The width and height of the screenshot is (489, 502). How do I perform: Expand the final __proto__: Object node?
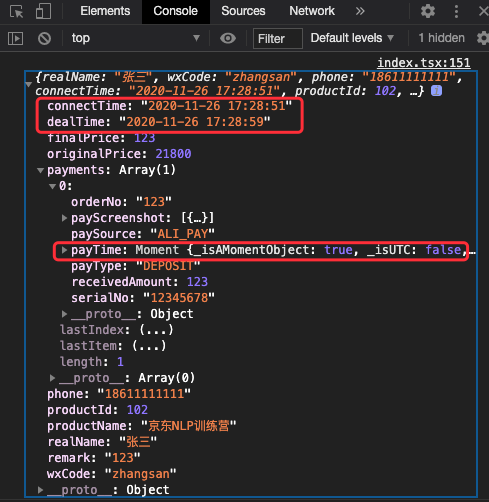(x=40, y=490)
